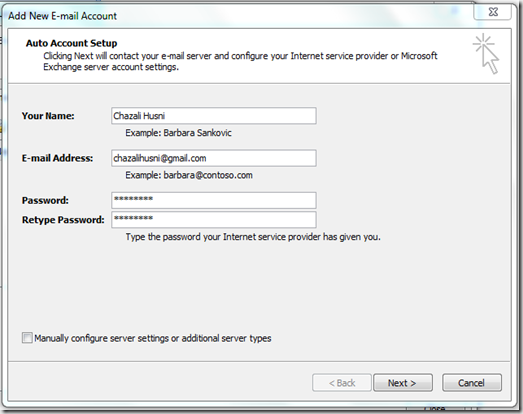Click the cursor wizard icon in header
The width and height of the screenshot is (523, 414).
click(x=486, y=54)
